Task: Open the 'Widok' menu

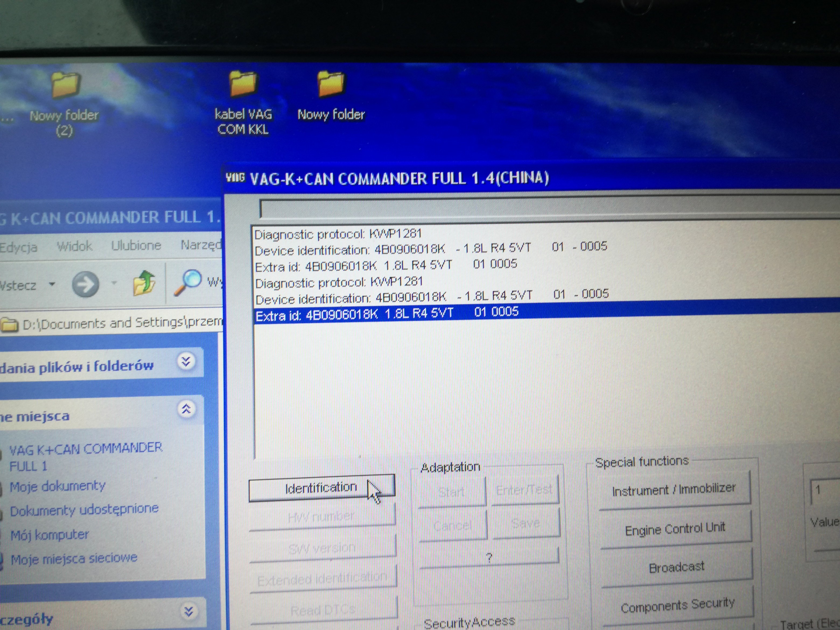Action: pyautogui.click(x=74, y=246)
